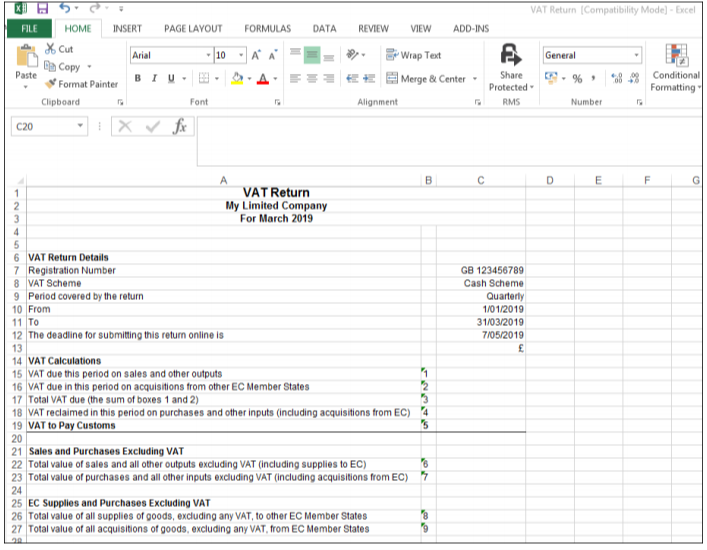Click the Cancel X formula bar button
Image resolution: width=707 pixels, height=550 pixels.
pos(125,126)
